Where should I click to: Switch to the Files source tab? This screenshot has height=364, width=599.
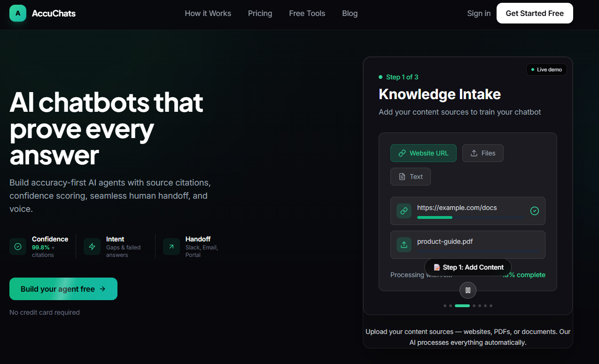482,153
